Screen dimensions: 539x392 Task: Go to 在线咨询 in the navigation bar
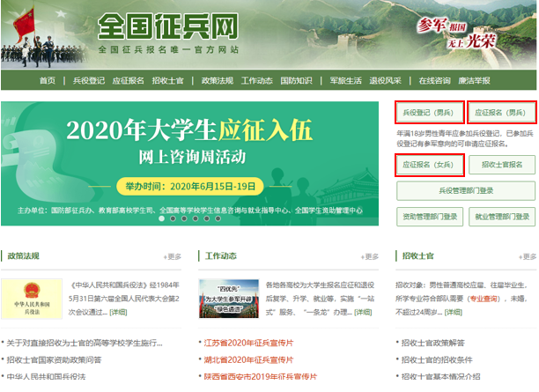pyautogui.click(x=435, y=80)
